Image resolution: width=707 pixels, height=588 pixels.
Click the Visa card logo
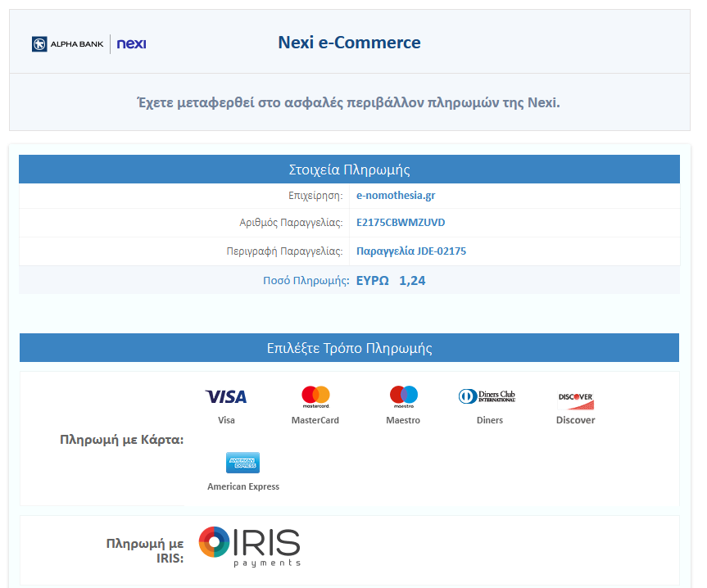[x=226, y=397]
